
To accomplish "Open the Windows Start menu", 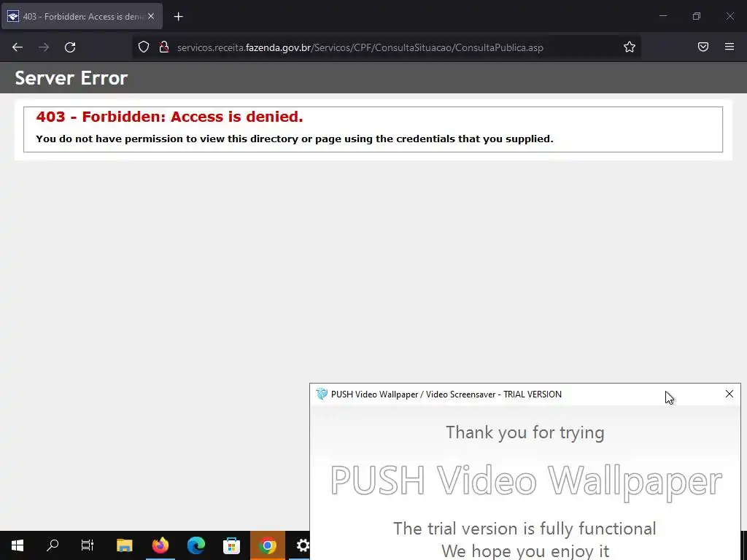I will pos(18,545).
